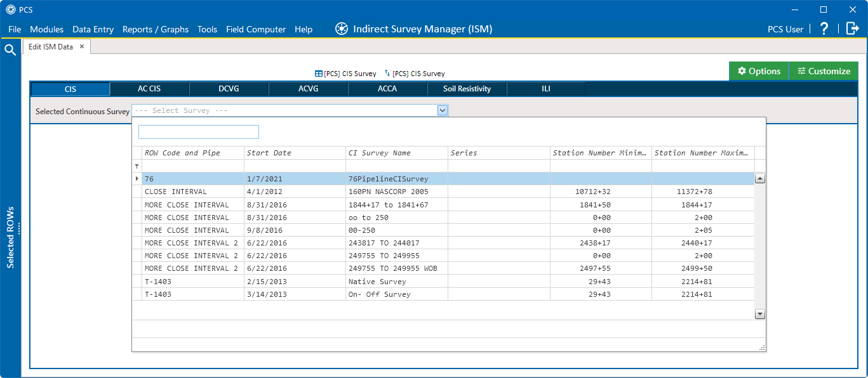Sort by Start Date column header

tap(295, 153)
